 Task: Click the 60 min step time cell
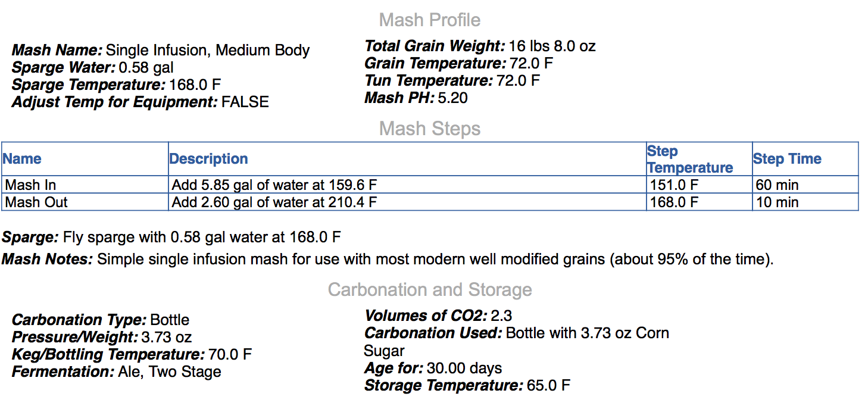[777, 185]
